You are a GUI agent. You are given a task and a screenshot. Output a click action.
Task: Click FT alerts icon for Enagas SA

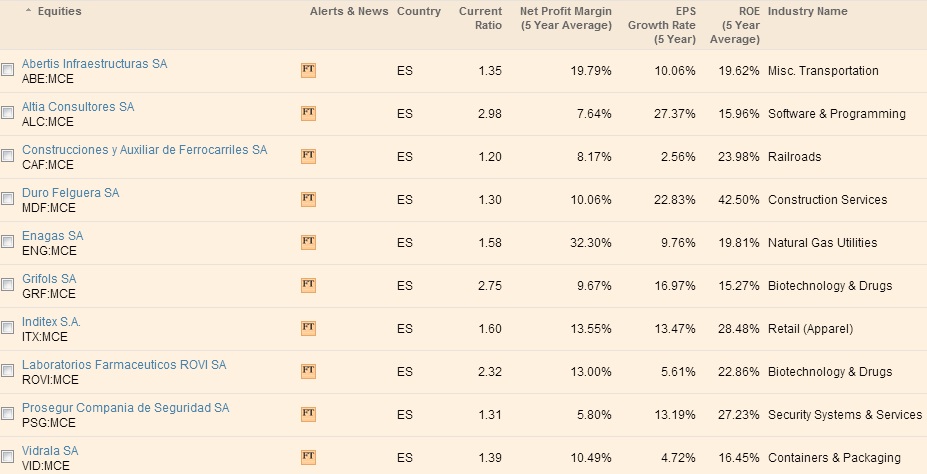point(308,243)
